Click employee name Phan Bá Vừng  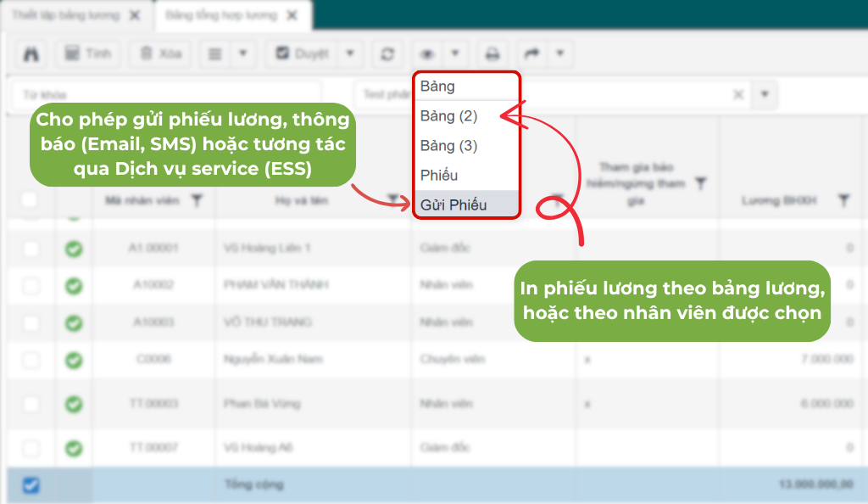pyautogui.click(x=262, y=403)
